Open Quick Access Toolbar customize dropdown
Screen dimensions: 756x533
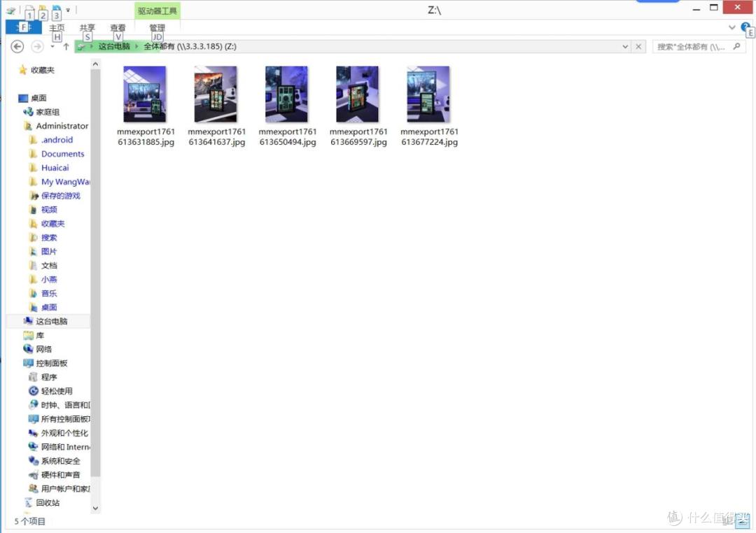point(69,10)
